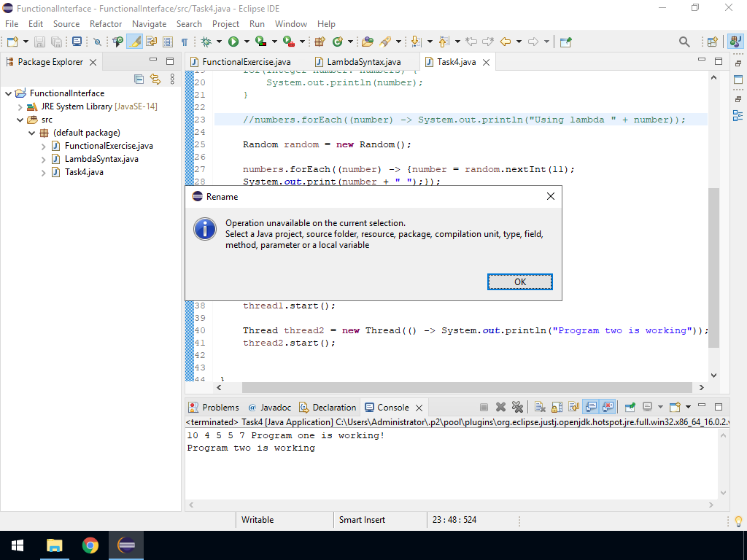The height and width of the screenshot is (560, 747).
Task: Toggle Scroll Lock in Console view
Action: (557, 408)
